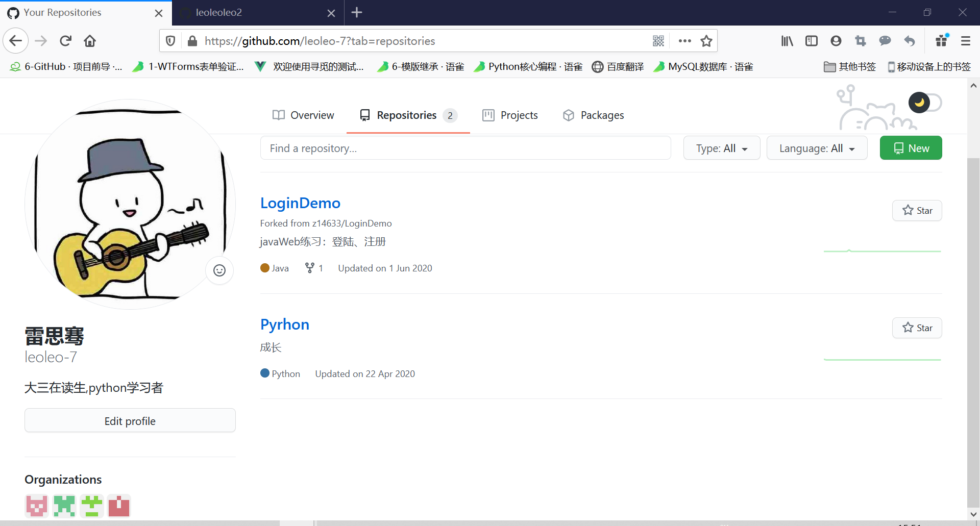Click the forward navigation arrow
This screenshot has width=980, height=526.
tap(41, 41)
